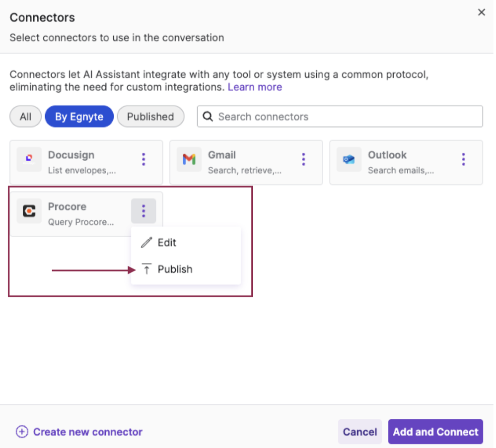Select the By Egnyte filter

click(x=79, y=117)
